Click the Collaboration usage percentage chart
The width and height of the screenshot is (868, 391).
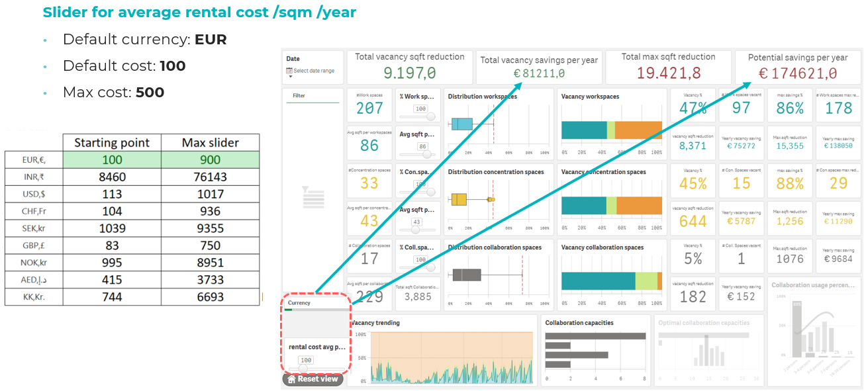click(814, 331)
